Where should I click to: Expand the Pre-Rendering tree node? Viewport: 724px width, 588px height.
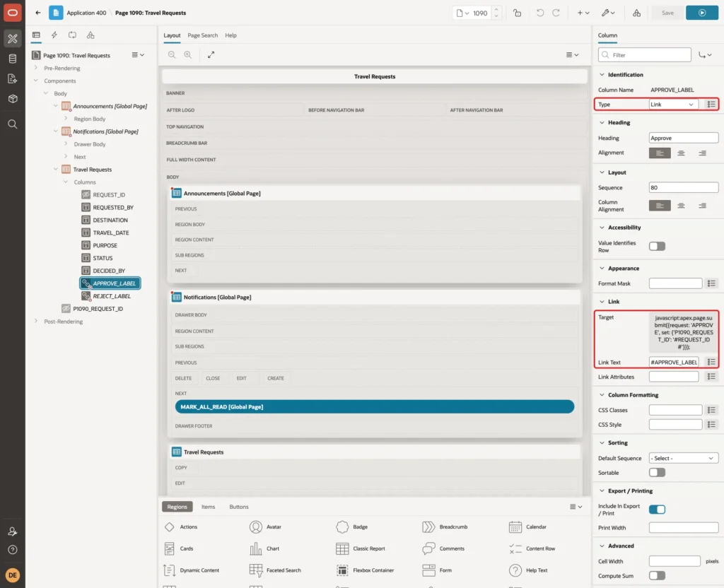36,68
